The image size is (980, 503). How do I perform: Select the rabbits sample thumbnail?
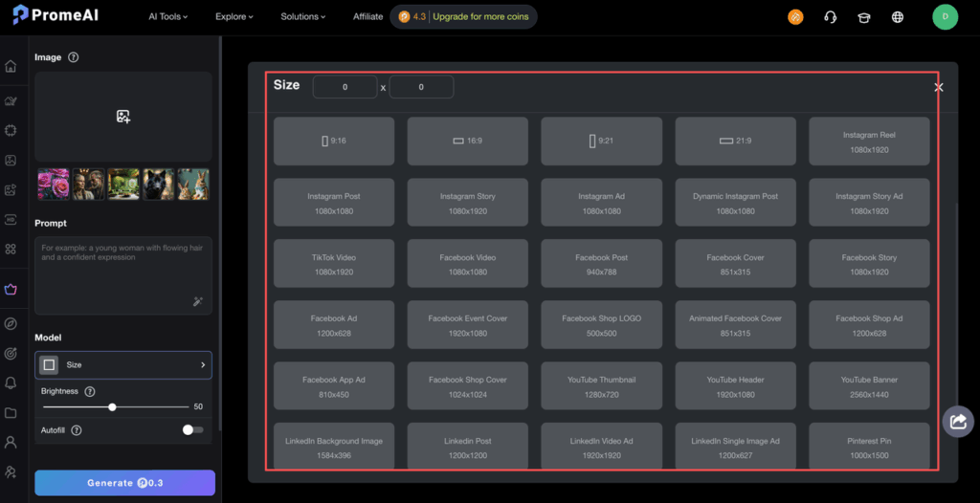click(x=193, y=185)
